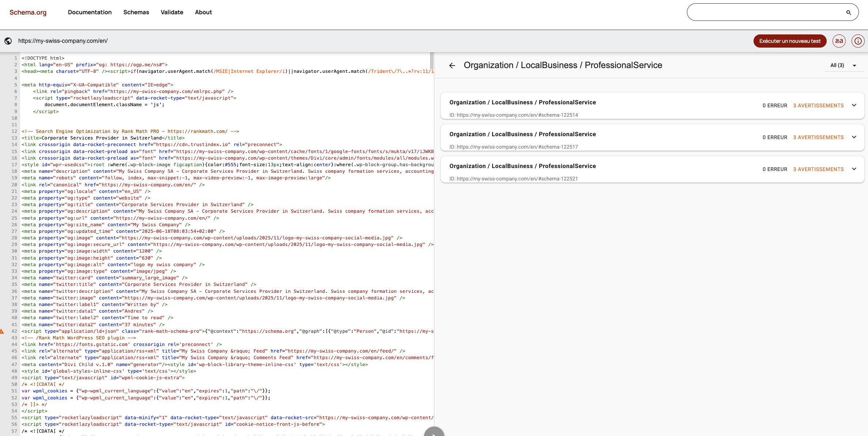Open the All (3) filter dropdown
The width and height of the screenshot is (868, 436).
coord(843,66)
